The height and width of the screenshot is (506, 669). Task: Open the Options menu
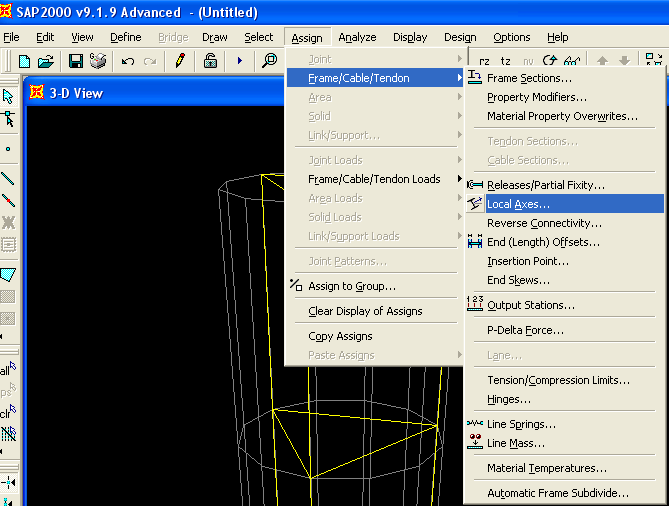(x=512, y=38)
